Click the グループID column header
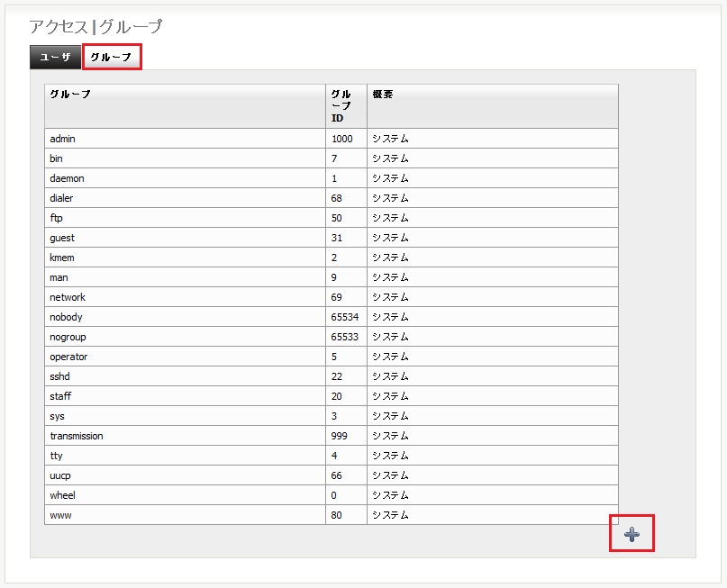The height and width of the screenshot is (588, 727). tap(346, 106)
